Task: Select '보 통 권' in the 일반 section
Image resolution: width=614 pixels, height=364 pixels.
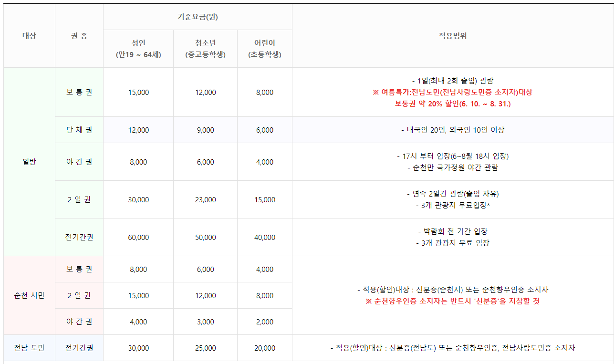Action: (79, 92)
